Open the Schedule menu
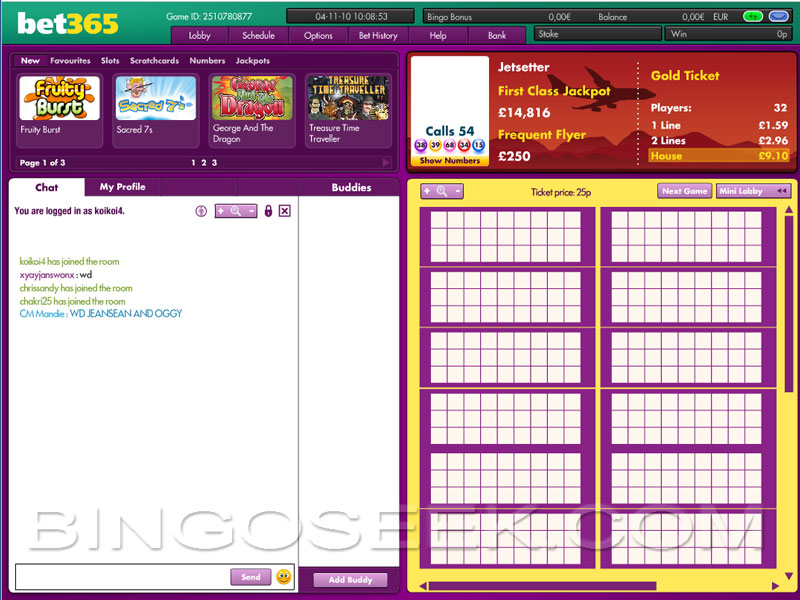Viewport: 800px width, 600px height. click(x=258, y=36)
